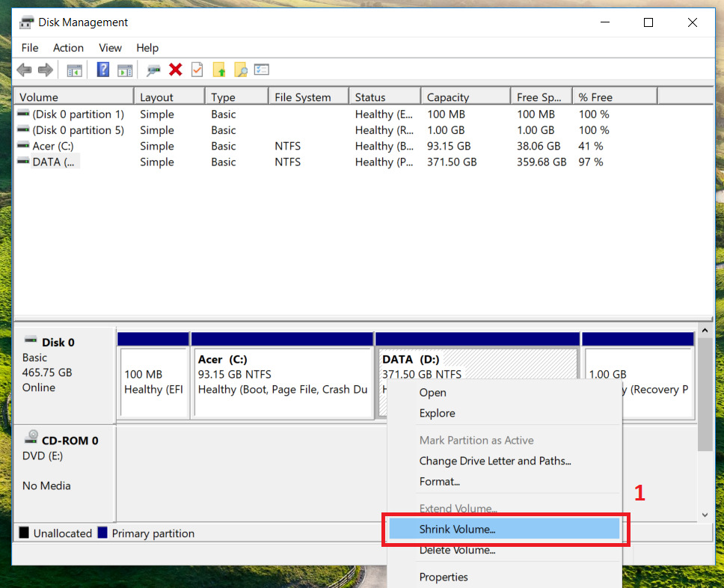
Task: Toggle Show/Hide Console Tree icon
Action: click(x=74, y=70)
